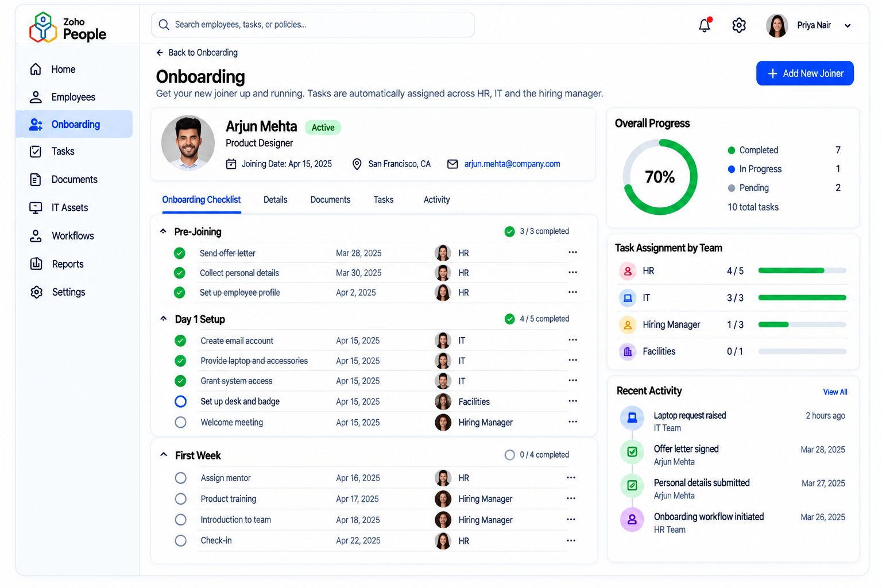Open more options for Set up employee profile
Screen dimensions: 882x588
click(x=572, y=292)
